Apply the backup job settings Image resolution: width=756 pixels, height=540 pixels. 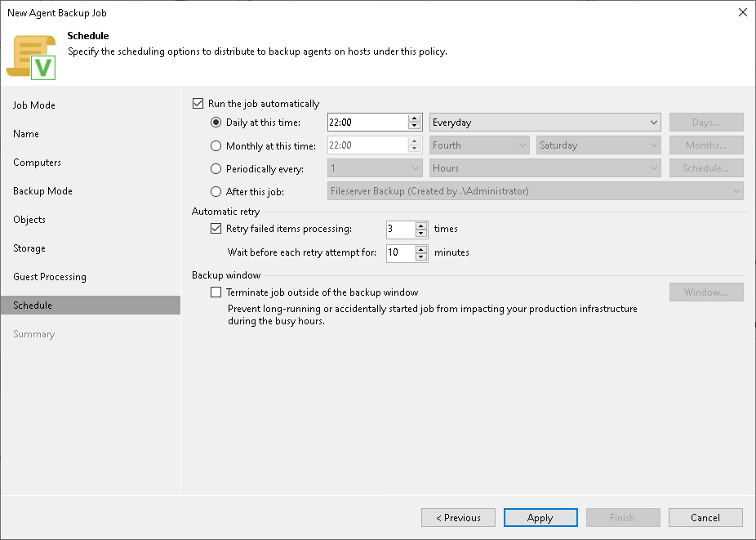tap(540, 517)
